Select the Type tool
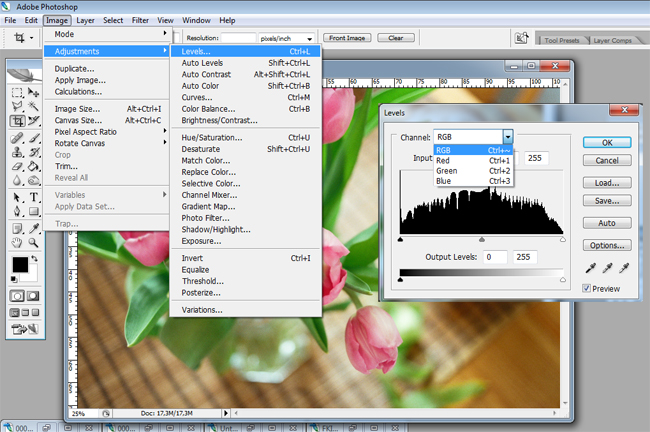Viewport: 650px width, 432px height. pyautogui.click(x=34, y=197)
